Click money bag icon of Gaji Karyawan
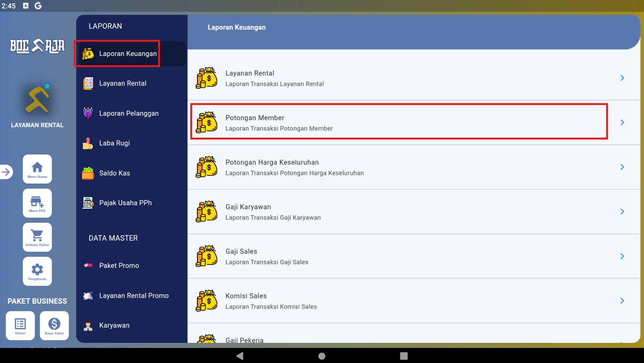 pyautogui.click(x=206, y=212)
